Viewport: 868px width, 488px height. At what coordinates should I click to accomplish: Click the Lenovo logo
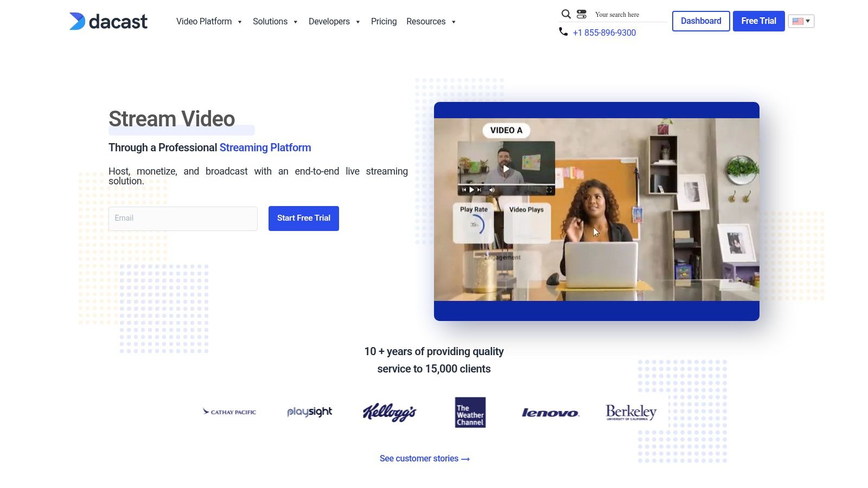(x=550, y=413)
